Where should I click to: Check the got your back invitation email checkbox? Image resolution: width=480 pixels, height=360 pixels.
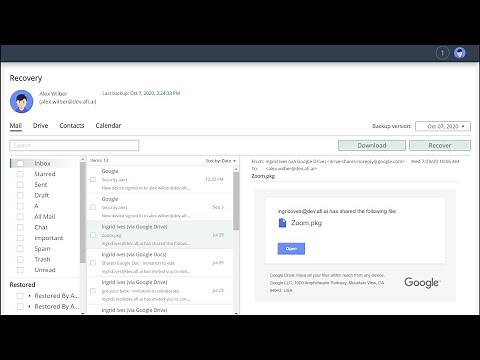point(93,291)
